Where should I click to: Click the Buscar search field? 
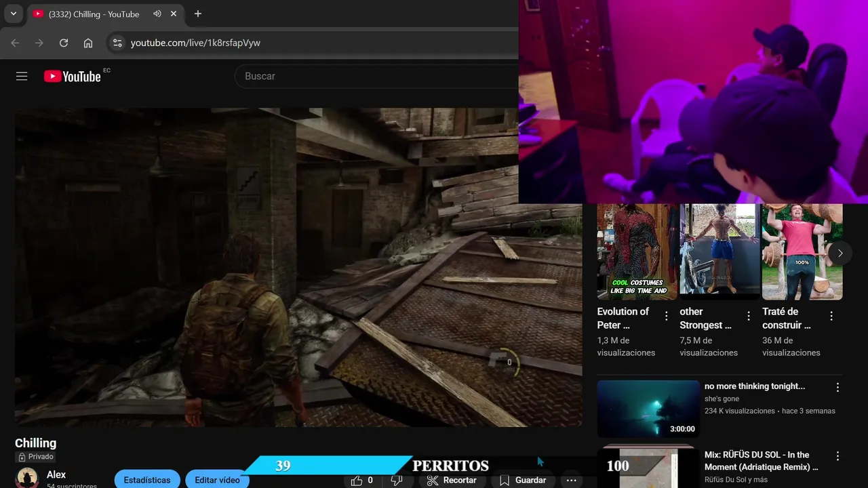pyautogui.click(x=376, y=77)
